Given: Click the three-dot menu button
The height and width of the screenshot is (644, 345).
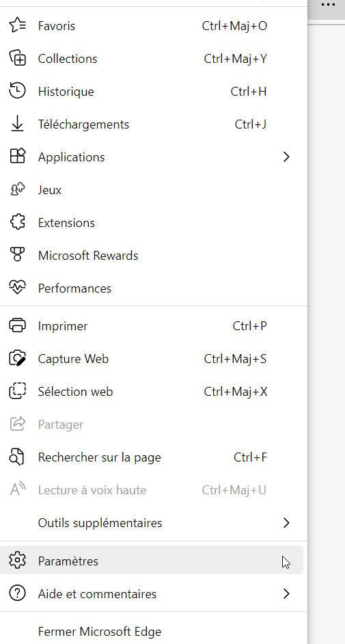Looking at the screenshot, I should [x=328, y=5].
